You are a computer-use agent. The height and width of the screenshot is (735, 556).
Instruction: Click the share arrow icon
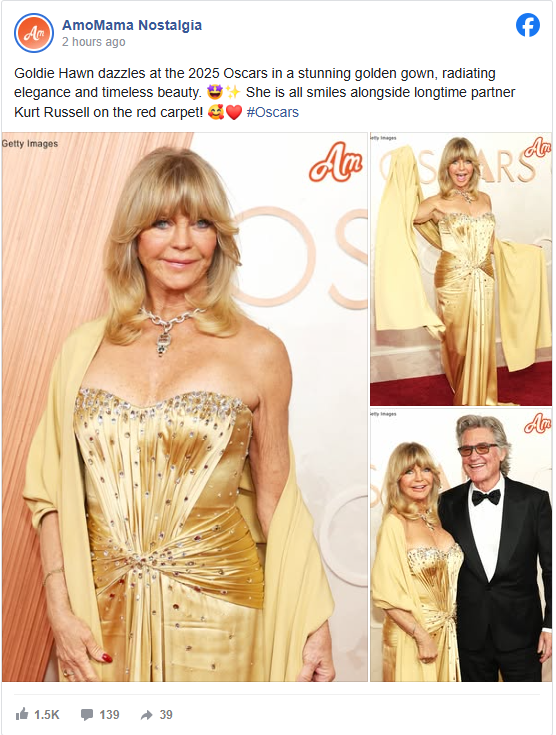[x=147, y=714]
